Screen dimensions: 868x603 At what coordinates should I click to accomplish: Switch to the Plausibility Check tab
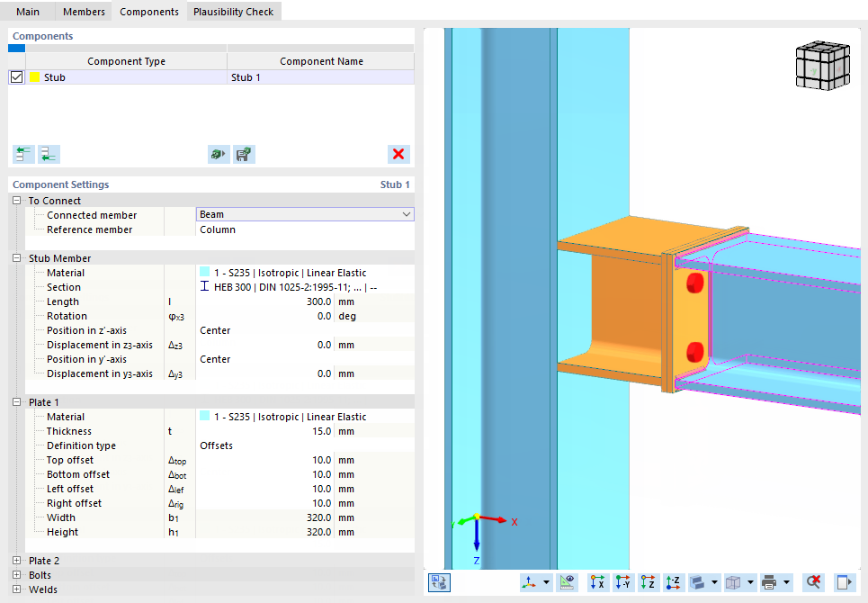point(233,12)
